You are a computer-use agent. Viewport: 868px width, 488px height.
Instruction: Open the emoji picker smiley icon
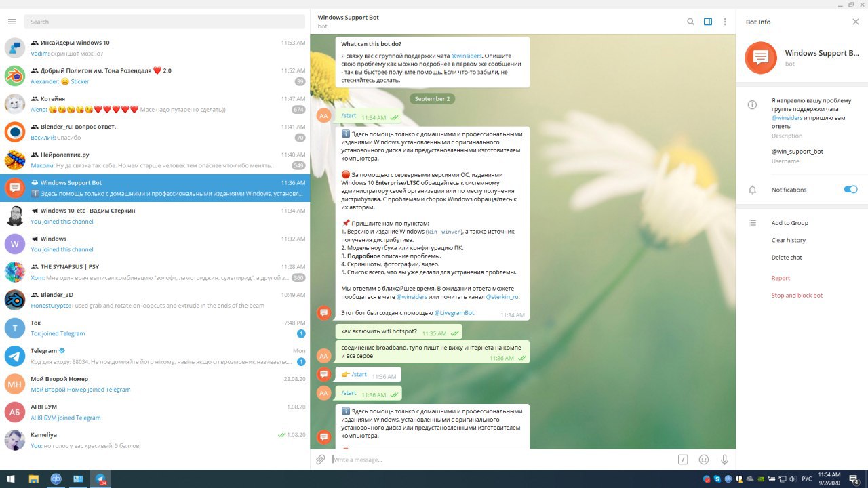tap(704, 460)
